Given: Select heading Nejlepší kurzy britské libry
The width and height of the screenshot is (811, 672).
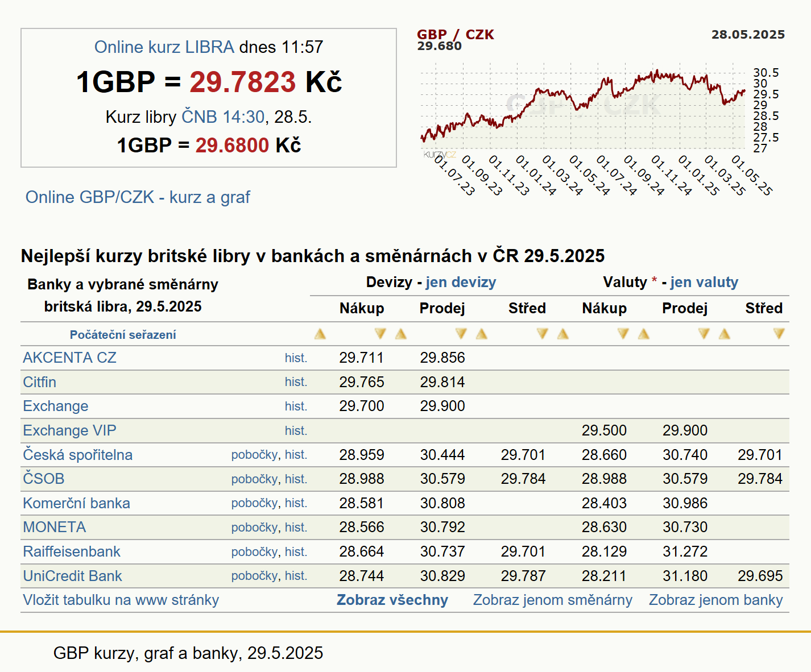Looking at the screenshot, I should [313, 256].
